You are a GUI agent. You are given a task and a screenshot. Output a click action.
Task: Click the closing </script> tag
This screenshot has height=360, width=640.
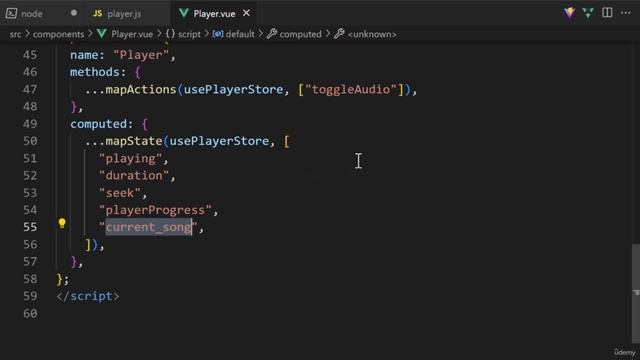(88, 296)
